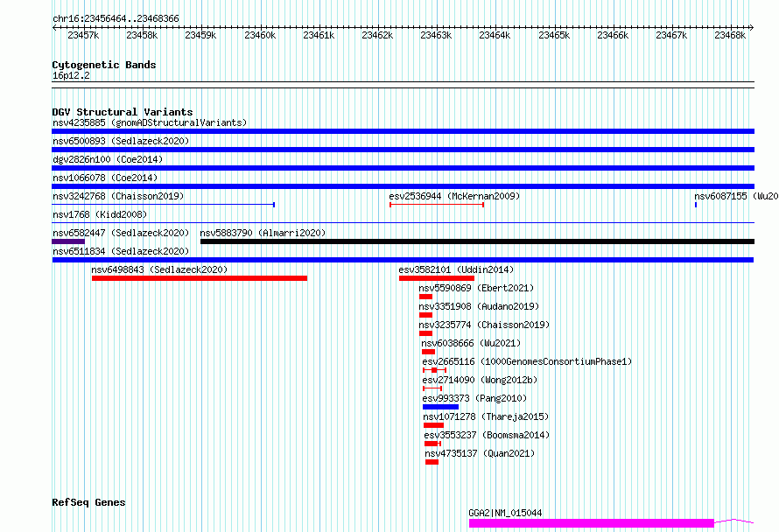The image size is (779, 532).
Task: Click esv3553237 Boomsma2014 label
Action: pos(487,435)
